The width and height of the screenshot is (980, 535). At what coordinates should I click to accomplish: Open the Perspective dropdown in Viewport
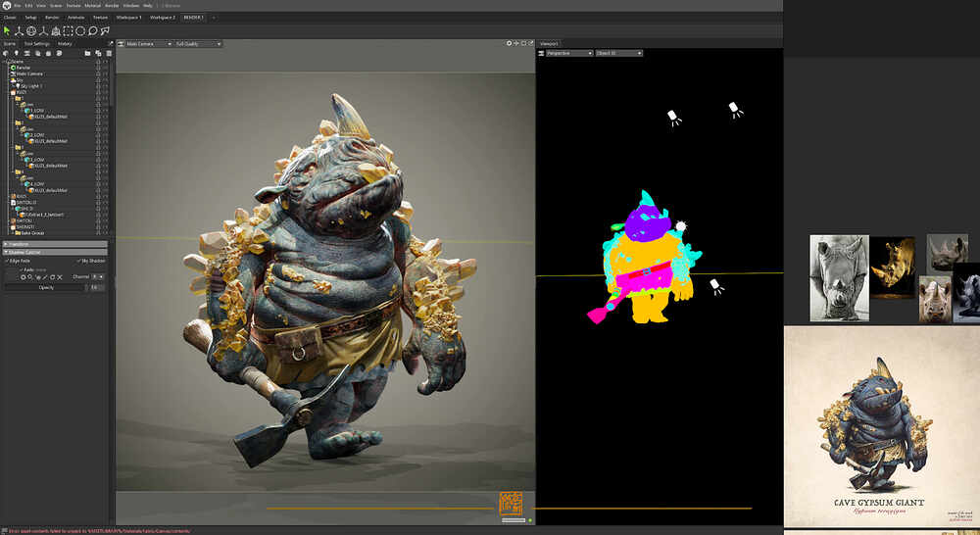tap(569, 53)
